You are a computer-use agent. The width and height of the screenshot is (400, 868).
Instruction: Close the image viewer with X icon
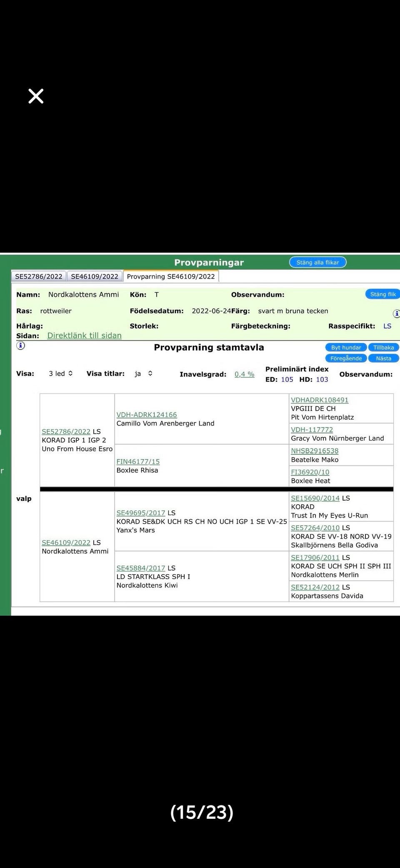pyautogui.click(x=36, y=96)
